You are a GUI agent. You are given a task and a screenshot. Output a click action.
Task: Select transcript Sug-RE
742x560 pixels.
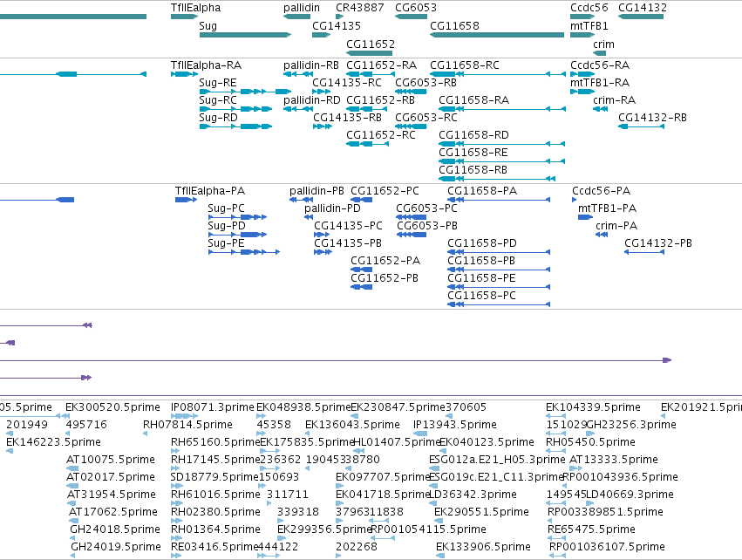tap(218, 82)
